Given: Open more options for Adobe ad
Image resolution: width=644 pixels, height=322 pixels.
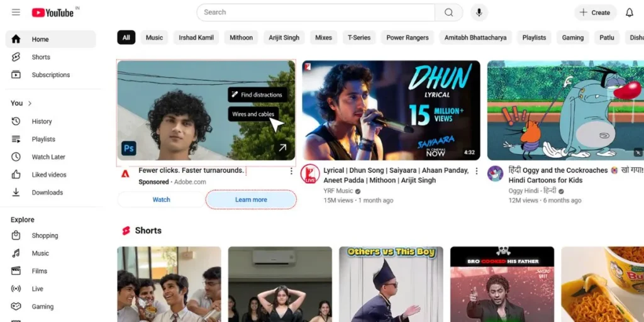Looking at the screenshot, I should pyautogui.click(x=291, y=171).
